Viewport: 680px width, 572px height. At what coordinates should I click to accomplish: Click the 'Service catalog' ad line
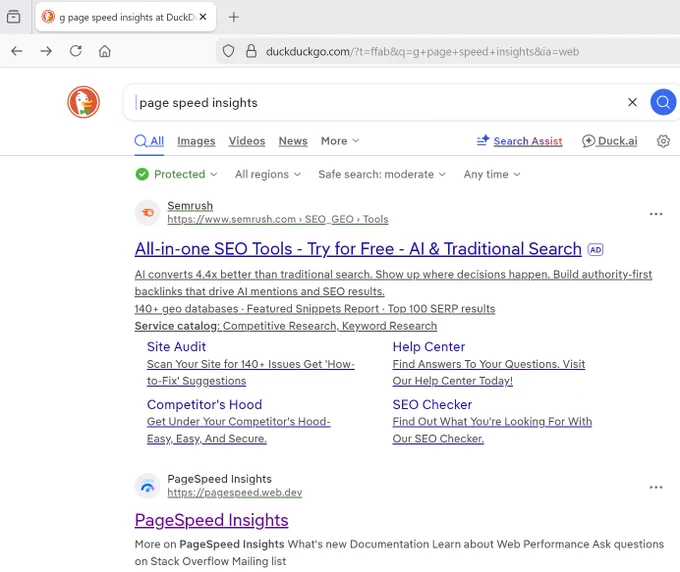click(286, 326)
